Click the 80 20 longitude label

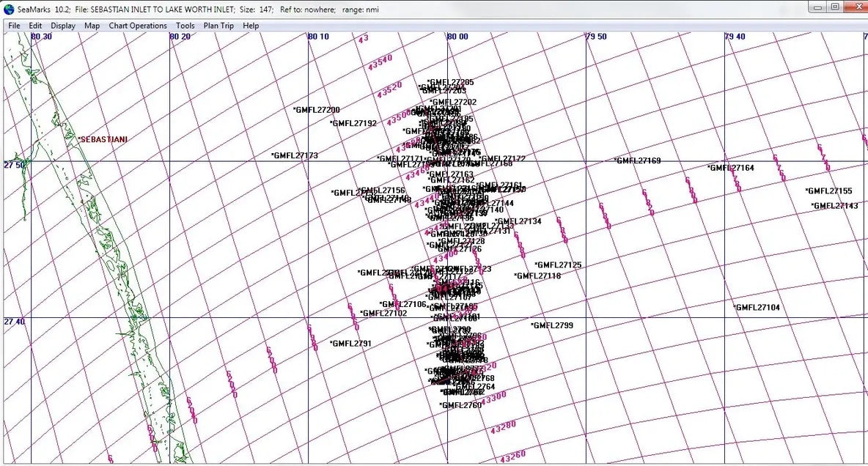coord(180,37)
